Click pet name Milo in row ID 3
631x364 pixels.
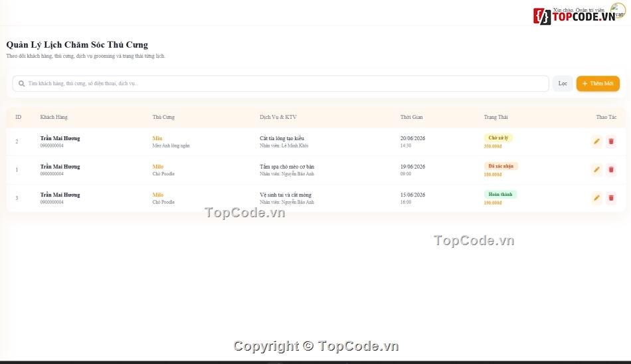click(x=158, y=195)
